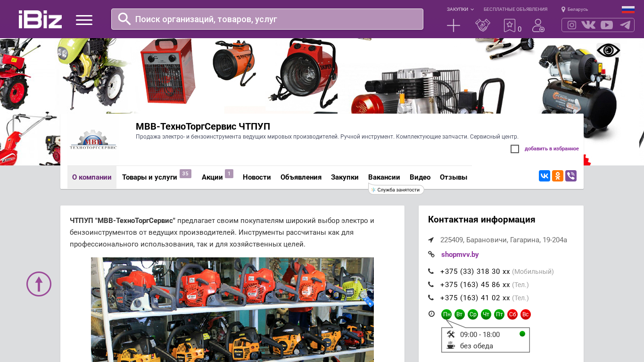Open the handshake partnership icon
This screenshot has height=362, width=644.
click(482, 25)
